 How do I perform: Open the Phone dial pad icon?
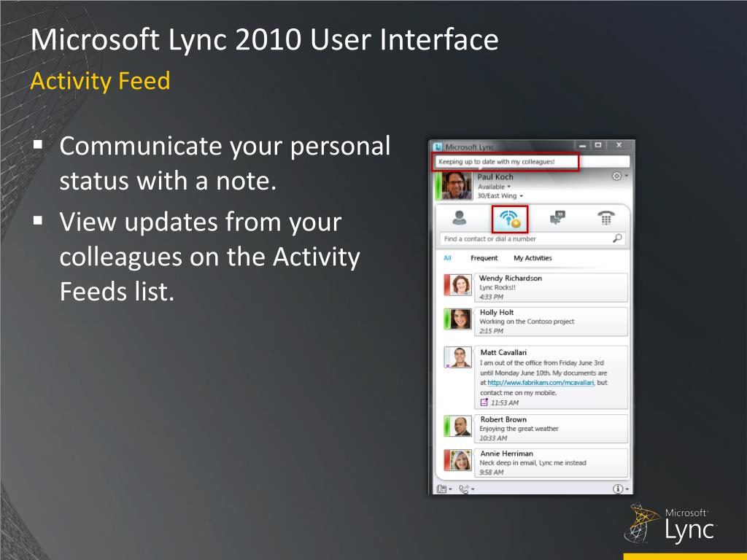click(x=606, y=218)
